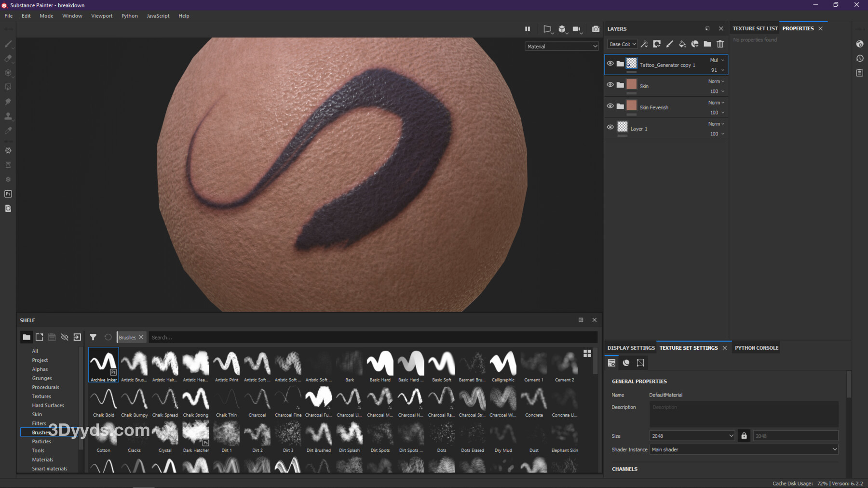Click the camera screenshot icon above viewport
The image size is (868, 488).
click(x=596, y=29)
